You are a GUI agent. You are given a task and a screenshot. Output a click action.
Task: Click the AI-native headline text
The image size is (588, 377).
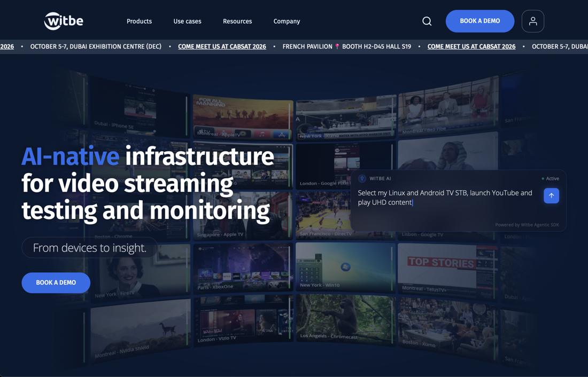(71, 156)
